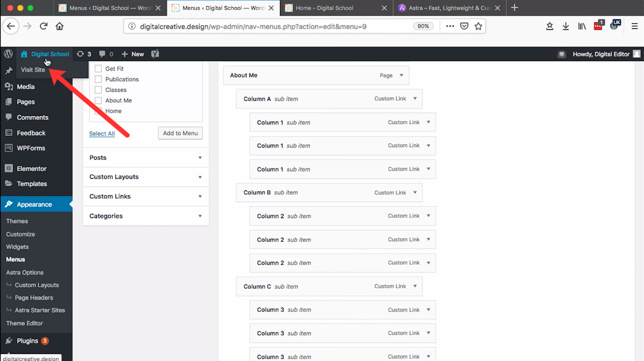Screen dimensions: 644x361
Task: Check the Get Fit page checkbox
Action: 98,69
